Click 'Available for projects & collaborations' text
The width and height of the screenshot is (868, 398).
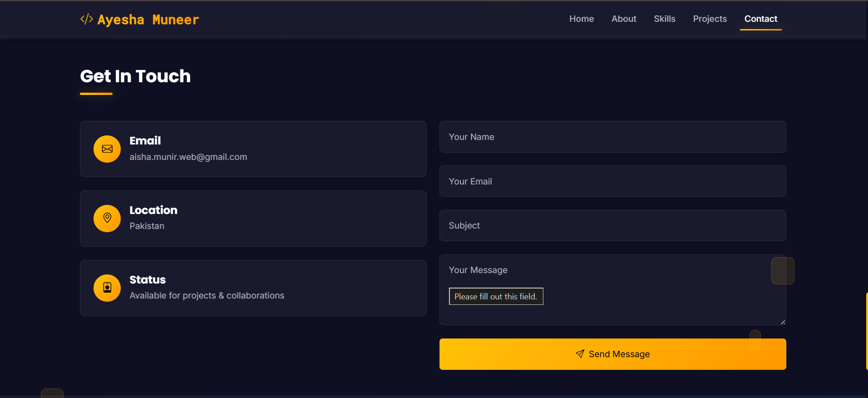[x=207, y=295]
